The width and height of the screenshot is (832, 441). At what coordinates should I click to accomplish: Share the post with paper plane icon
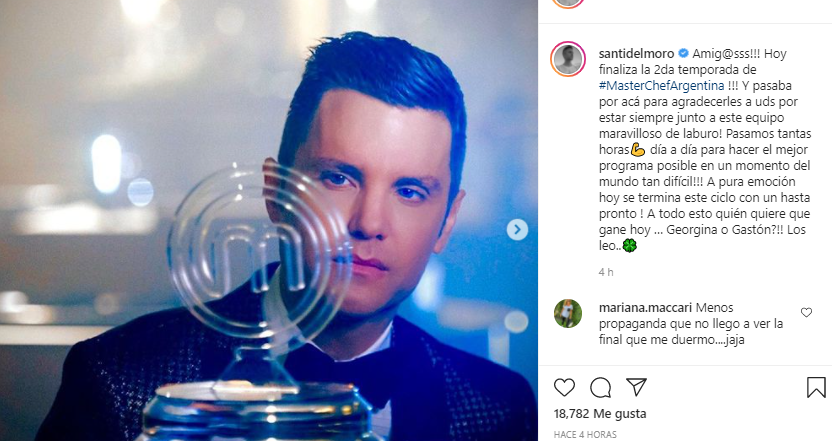pyautogui.click(x=636, y=387)
